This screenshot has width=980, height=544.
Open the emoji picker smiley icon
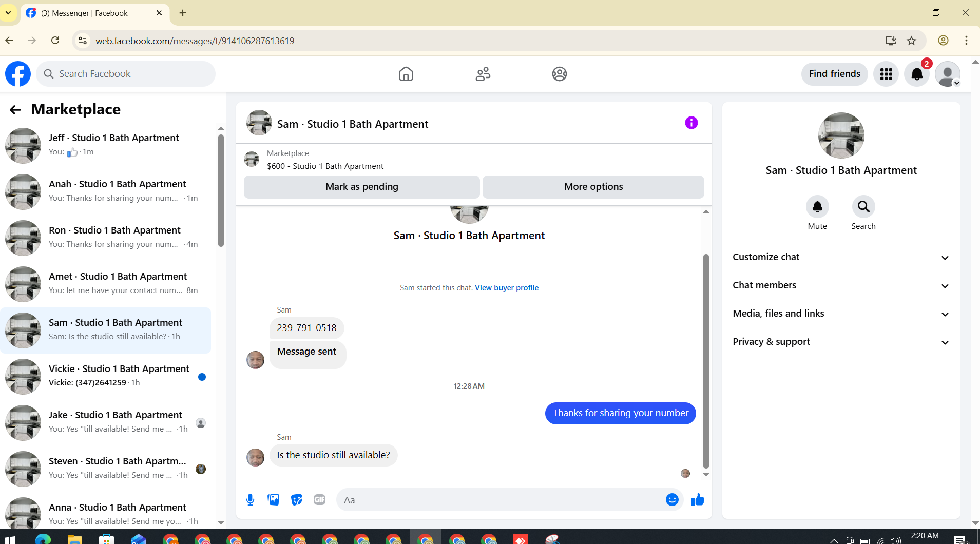coord(672,500)
